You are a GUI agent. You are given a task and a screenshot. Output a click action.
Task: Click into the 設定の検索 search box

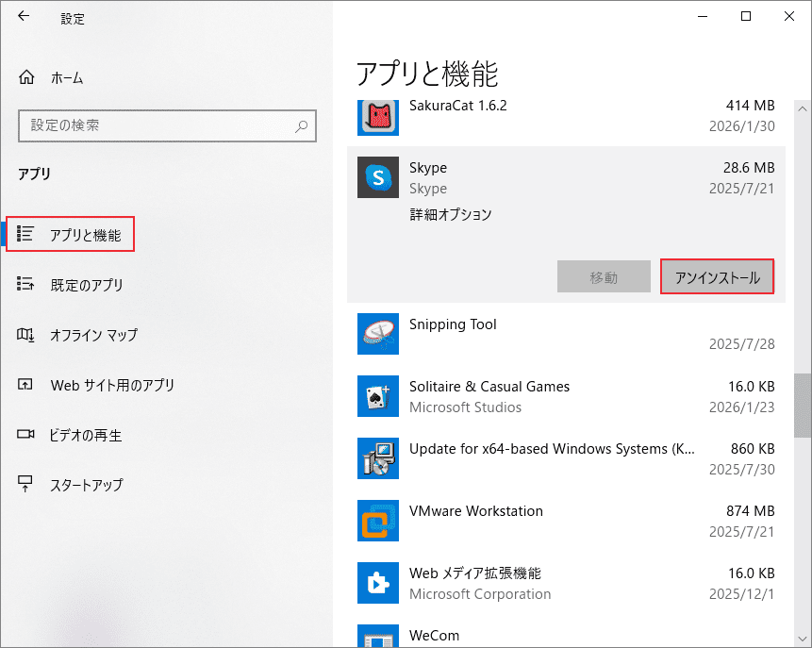(x=167, y=125)
